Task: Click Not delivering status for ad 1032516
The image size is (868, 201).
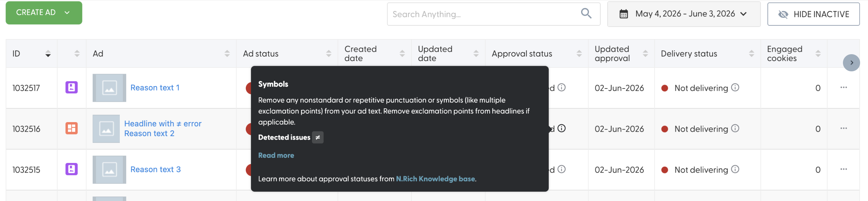Action: 701,129
